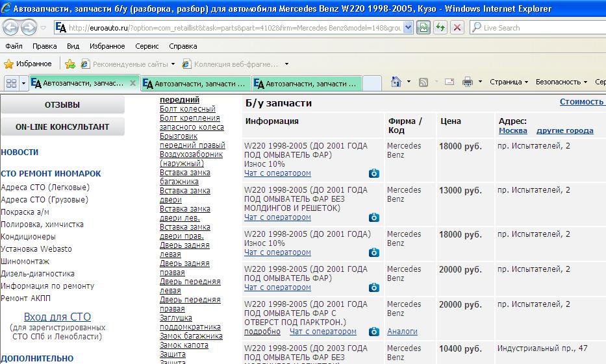Click the ОТЗЫВЫ button
Image resolution: width=606 pixels, height=364 pixels.
pyautogui.click(x=62, y=104)
